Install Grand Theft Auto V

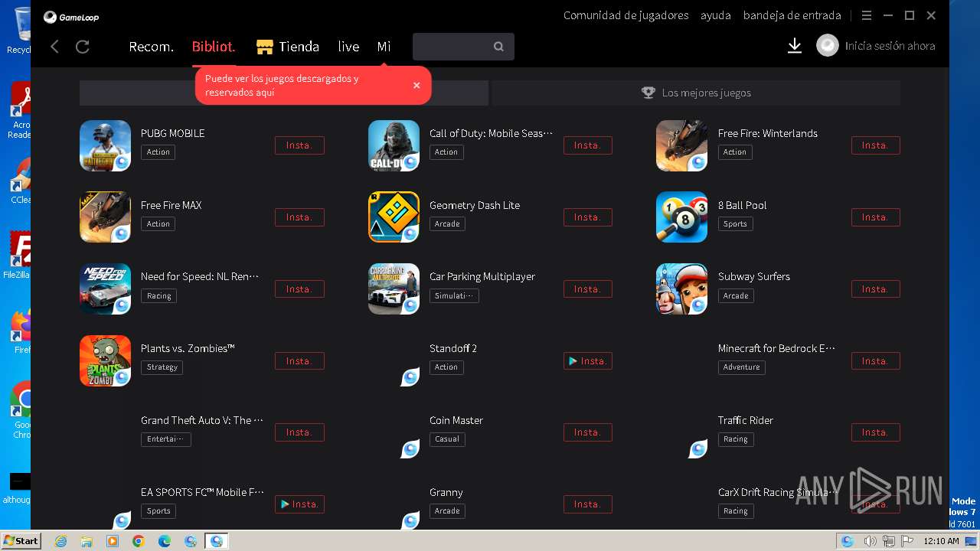(x=299, y=432)
